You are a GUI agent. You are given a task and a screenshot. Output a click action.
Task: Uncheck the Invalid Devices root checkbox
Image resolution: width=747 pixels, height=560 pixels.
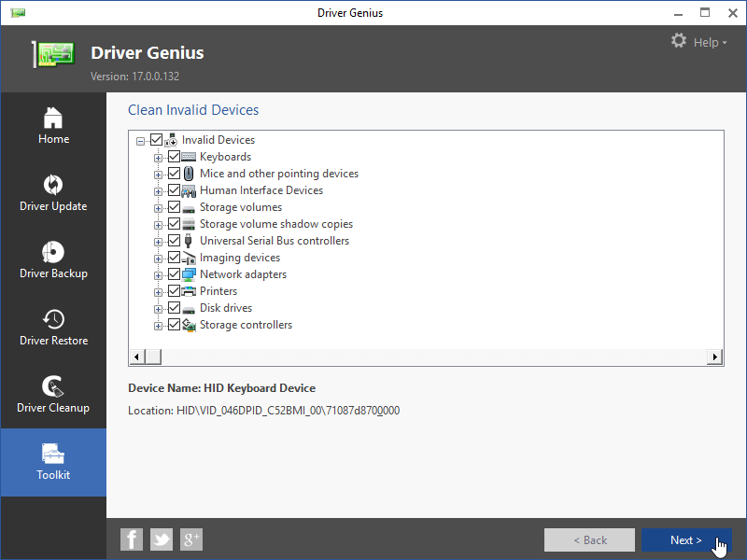click(x=156, y=139)
